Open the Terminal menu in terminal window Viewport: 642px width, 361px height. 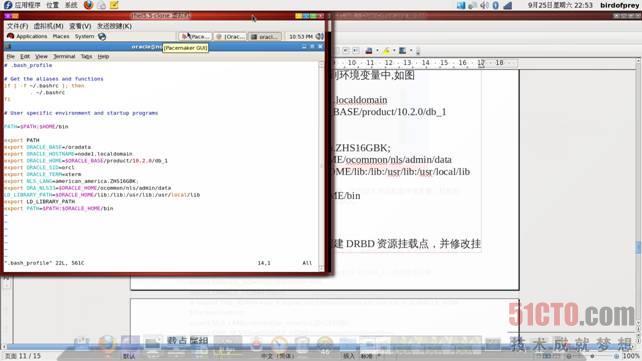tap(64, 56)
